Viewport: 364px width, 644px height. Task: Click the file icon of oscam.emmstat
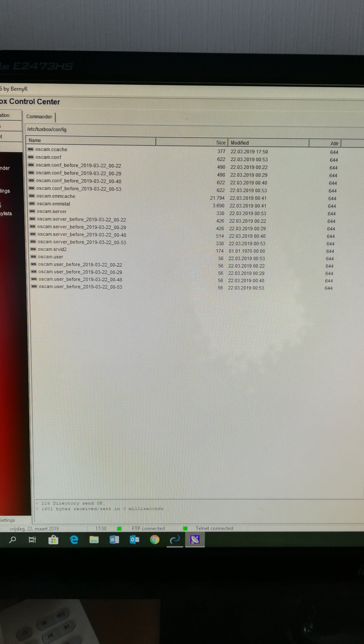tap(32, 204)
